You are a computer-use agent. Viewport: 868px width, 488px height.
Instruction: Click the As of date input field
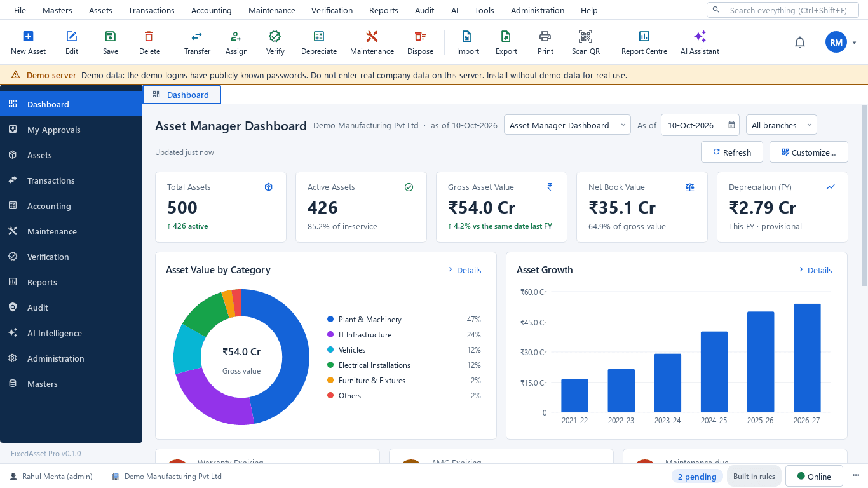click(700, 125)
